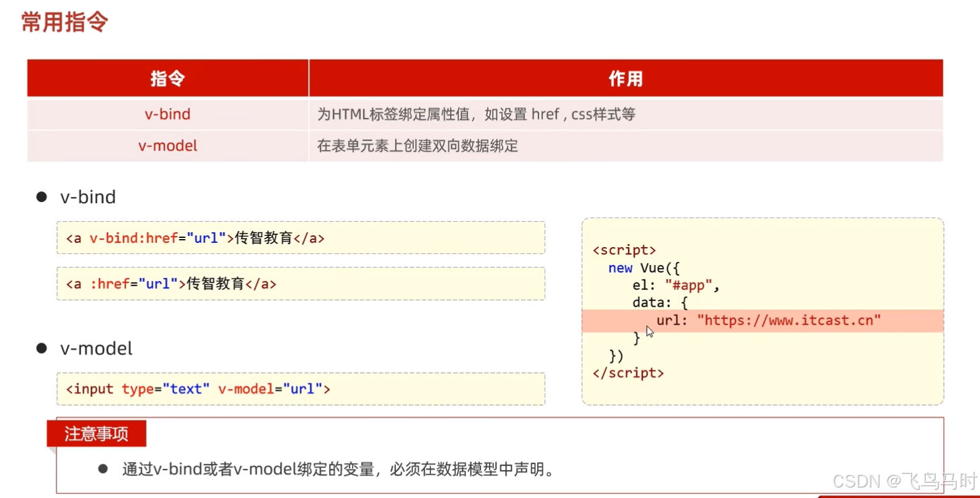The height and width of the screenshot is (498, 980).
Task: Click the closing </script> tag line
Action: click(628, 373)
